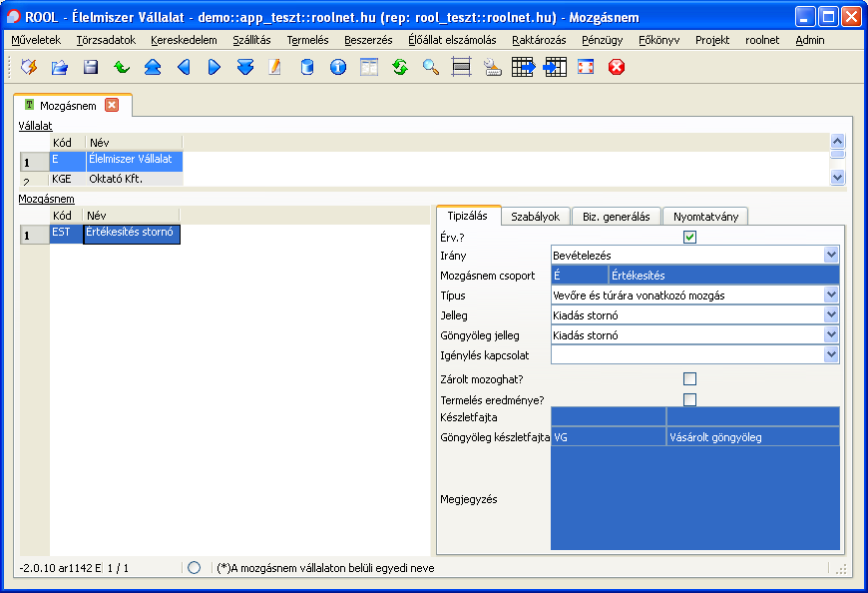
Task: Go to next record with right arrow
Action: (215, 67)
